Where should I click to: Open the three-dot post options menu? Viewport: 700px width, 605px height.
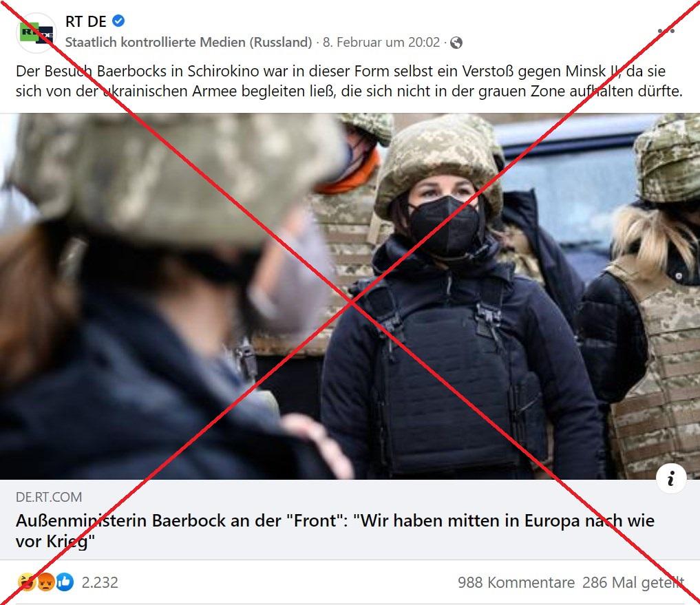[666, 31]
